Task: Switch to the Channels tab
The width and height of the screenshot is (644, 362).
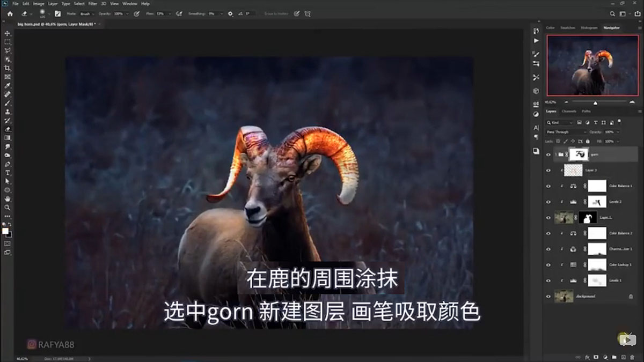Action: (x=569, y=112)
